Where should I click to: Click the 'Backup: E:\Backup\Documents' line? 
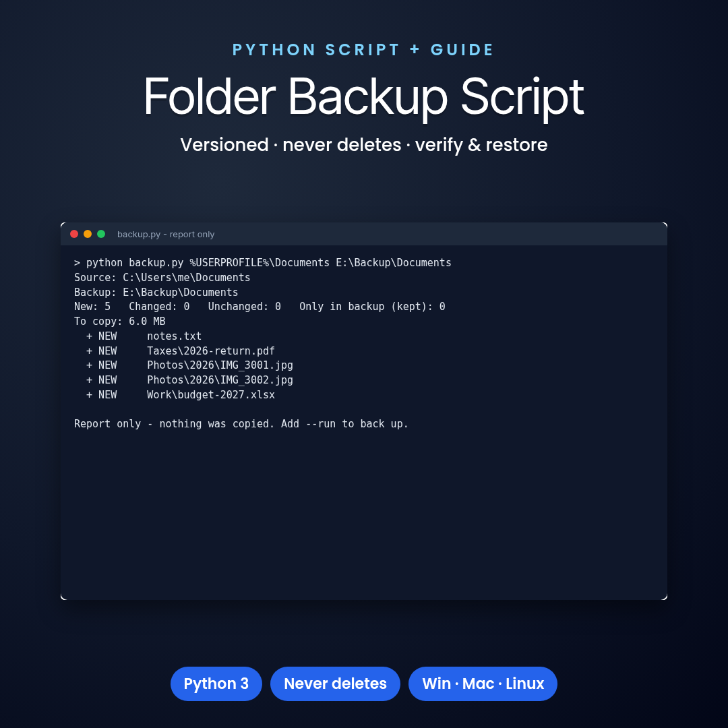(x=156, y=293)
